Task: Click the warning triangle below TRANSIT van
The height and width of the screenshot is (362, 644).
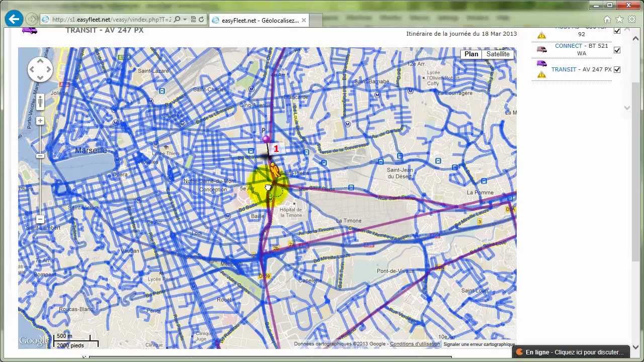Action: [x=542, y=74]
